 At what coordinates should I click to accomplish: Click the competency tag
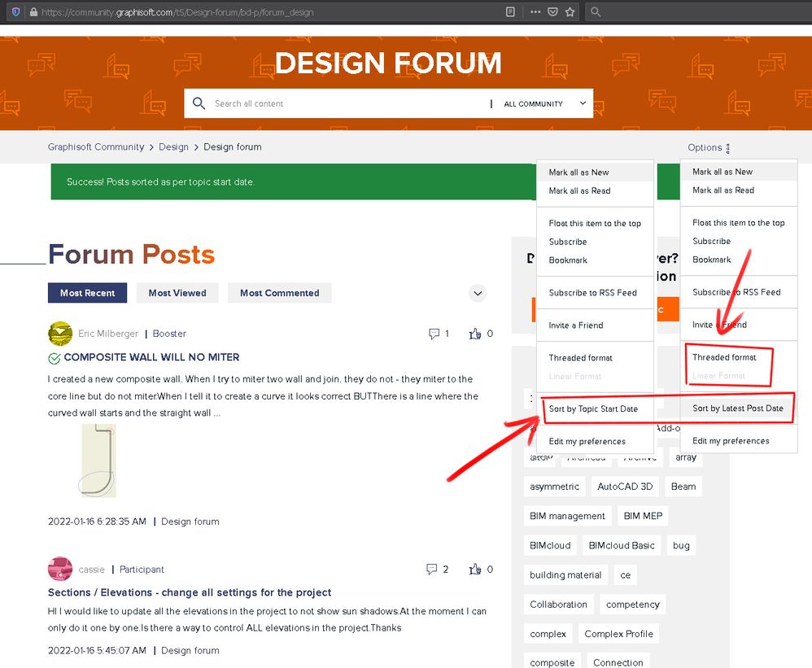pos(633,605)
